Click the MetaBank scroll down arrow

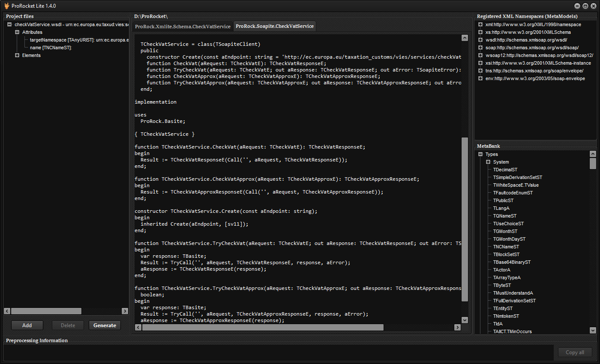[593, 330]
